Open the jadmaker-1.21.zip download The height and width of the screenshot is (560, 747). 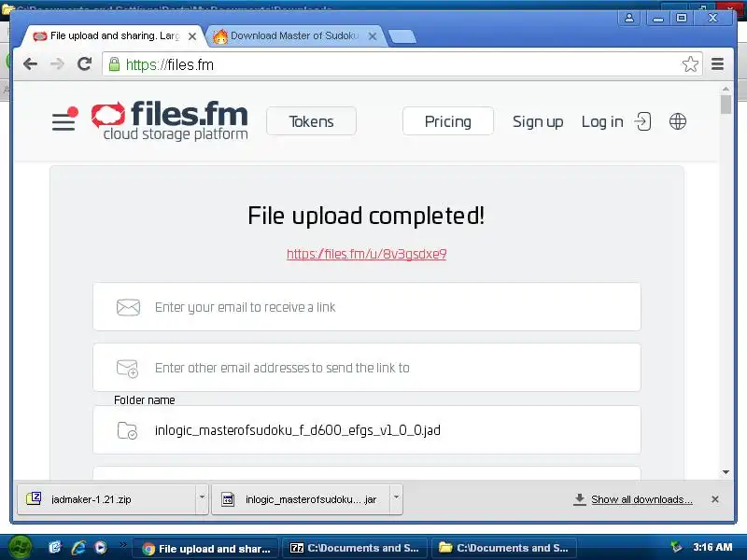point(106,499)
